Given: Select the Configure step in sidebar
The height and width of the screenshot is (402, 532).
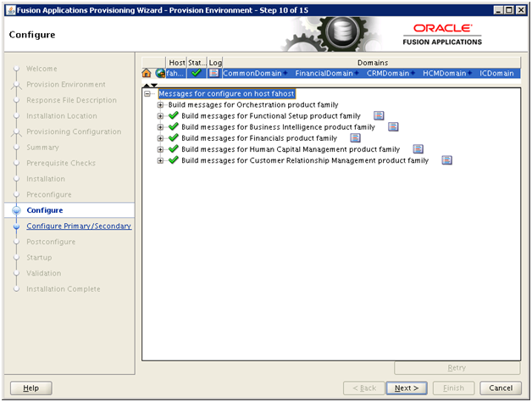Looking at the screenshot, I should pyautogui.click(x=45, y=210).
